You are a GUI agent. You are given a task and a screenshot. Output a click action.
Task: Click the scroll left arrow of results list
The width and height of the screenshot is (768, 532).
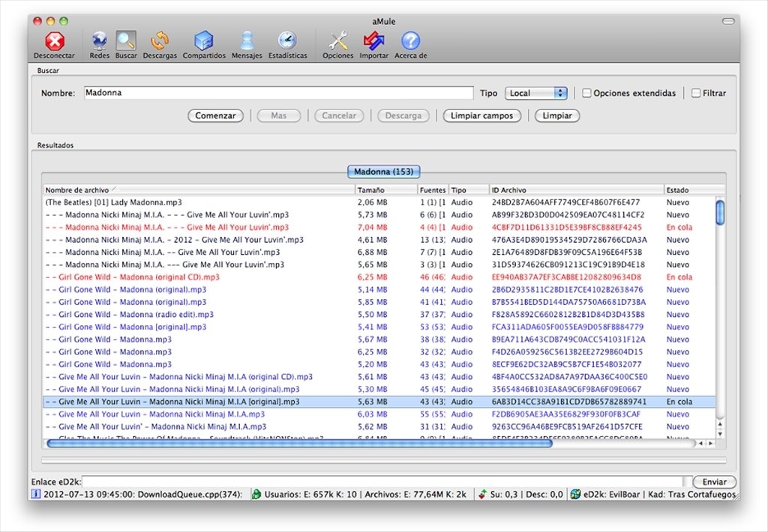coord(701,444)
